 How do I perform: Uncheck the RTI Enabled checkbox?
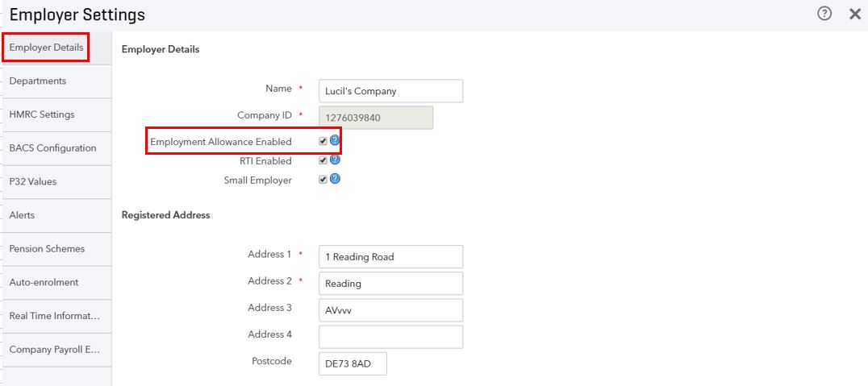click(x=323, y=161)
